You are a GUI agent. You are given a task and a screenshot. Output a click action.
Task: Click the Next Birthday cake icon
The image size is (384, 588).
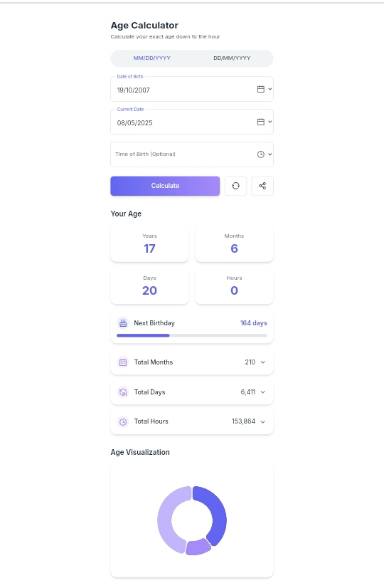(x=123, y=323)
